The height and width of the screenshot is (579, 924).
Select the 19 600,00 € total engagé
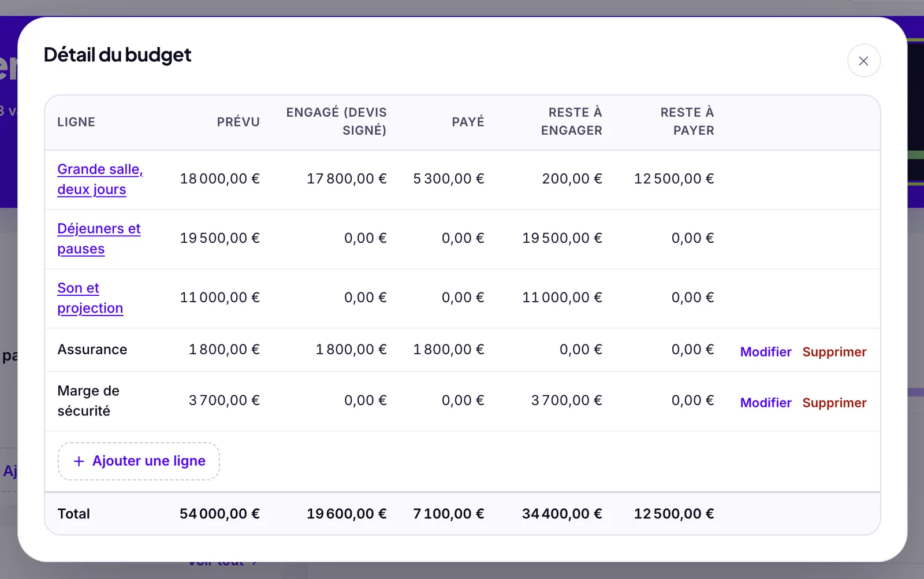(346, 514)
